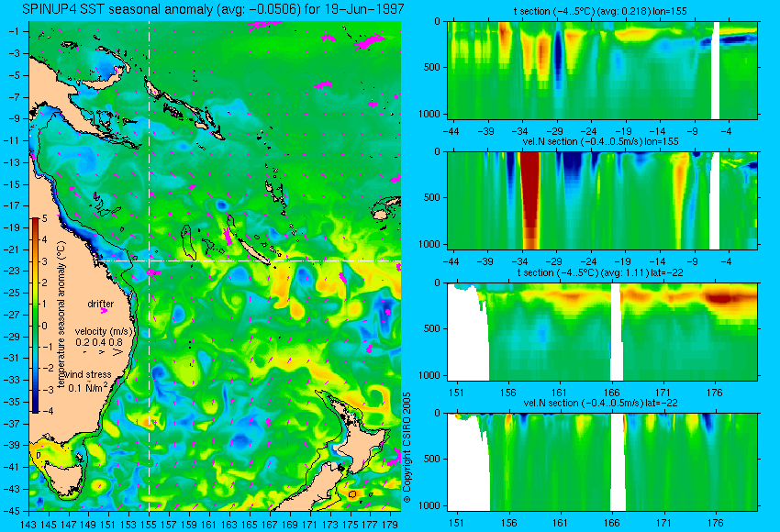The image size is (780, 532).
Task: Click the New Caledonia island outline
Action: click(248, 240)
